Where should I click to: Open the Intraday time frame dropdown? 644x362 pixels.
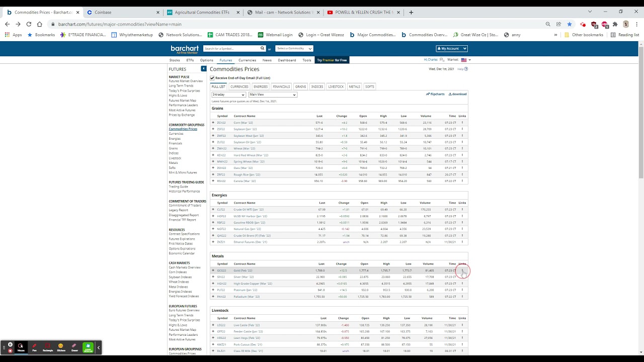click(x=229, y=95)
